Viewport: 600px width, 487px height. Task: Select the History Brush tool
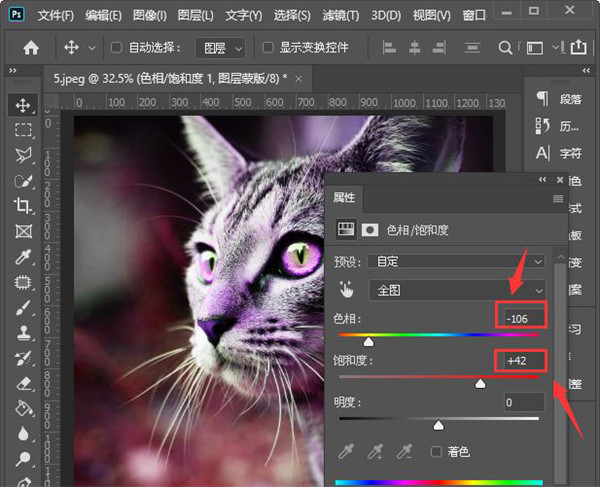tap(23, 358)
